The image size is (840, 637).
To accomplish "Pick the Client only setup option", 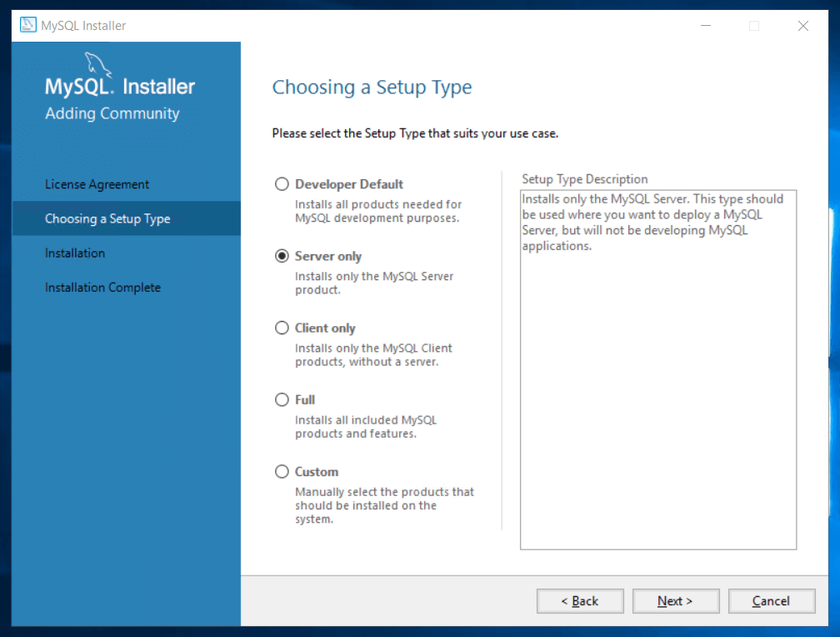I will (282, 328).
